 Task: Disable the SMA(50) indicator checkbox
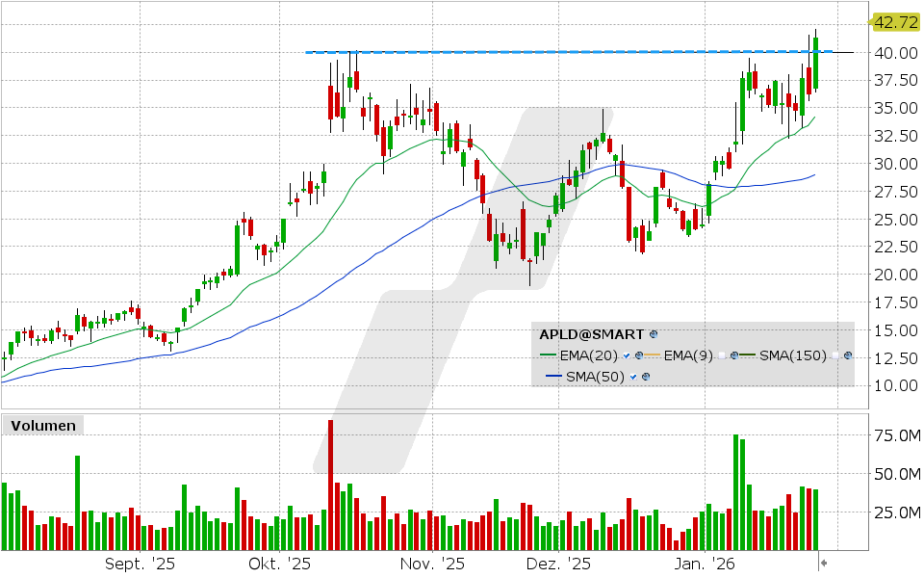(632, 377)
